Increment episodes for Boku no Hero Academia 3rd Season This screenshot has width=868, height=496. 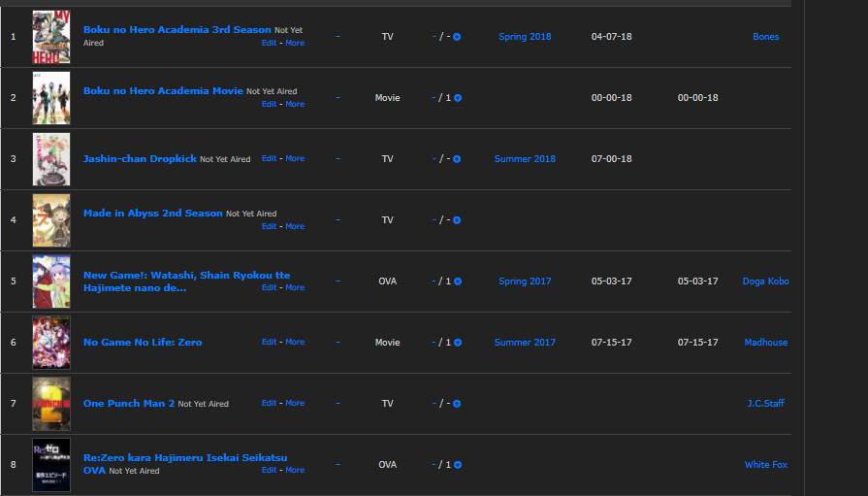pyautogui.click(x=457, y=37)
